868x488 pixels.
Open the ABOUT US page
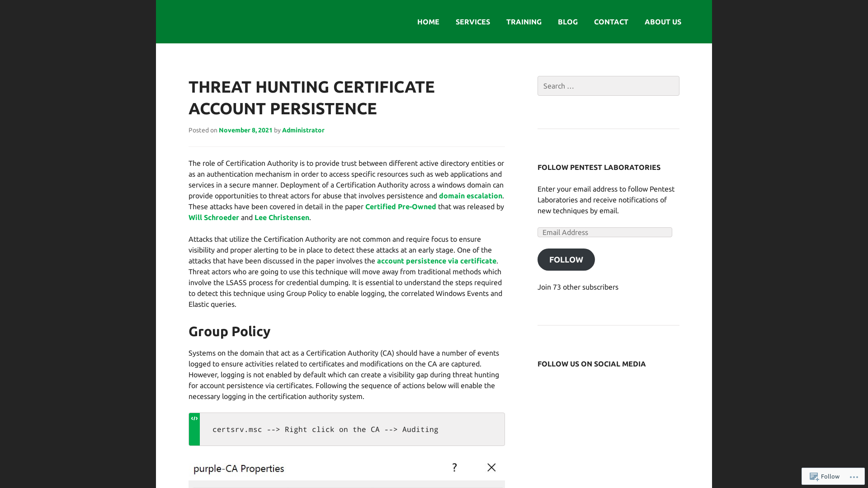663,22
